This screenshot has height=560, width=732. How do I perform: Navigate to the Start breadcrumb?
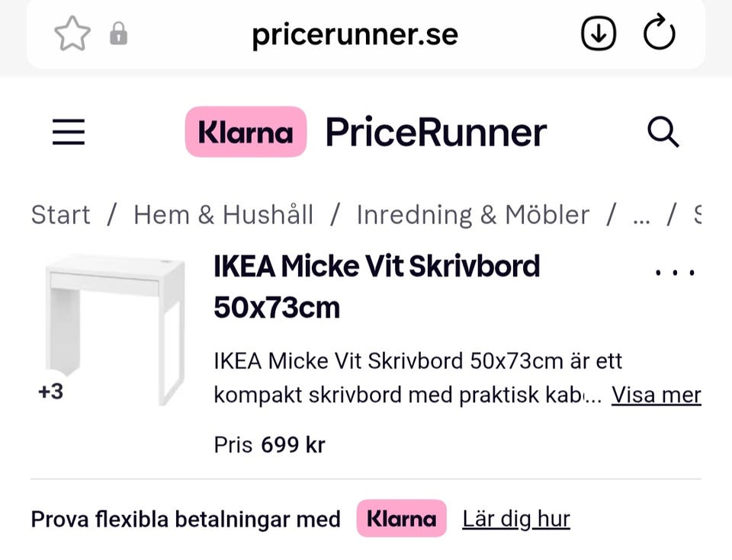60,215
